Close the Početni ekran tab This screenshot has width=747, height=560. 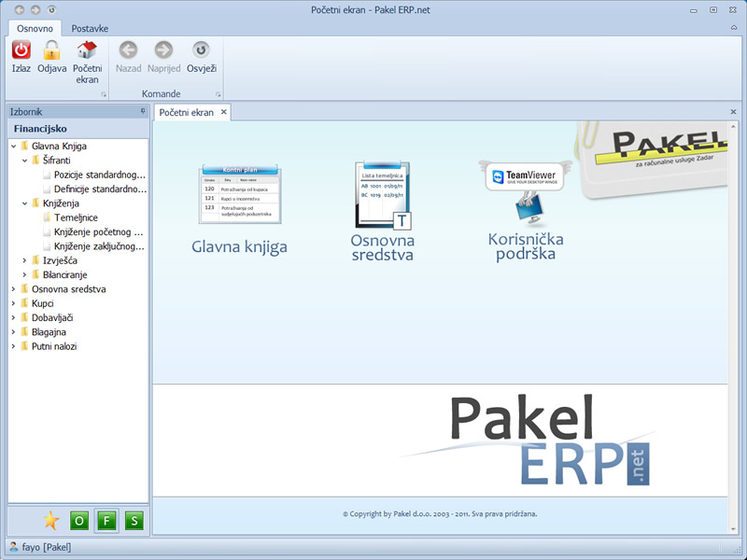tap(223, 112)
